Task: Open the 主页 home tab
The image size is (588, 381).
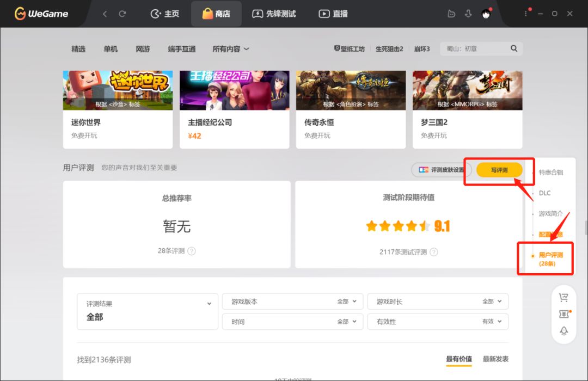Action: tap(164, 14)
